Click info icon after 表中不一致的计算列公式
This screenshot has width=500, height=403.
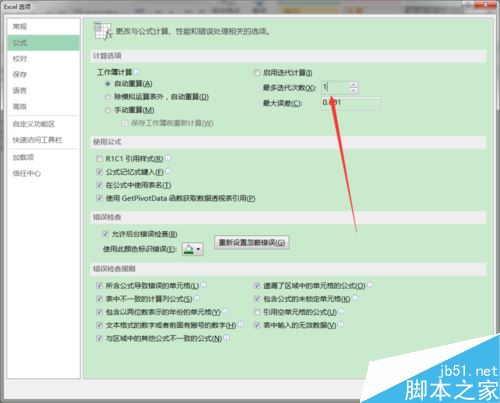197,298
